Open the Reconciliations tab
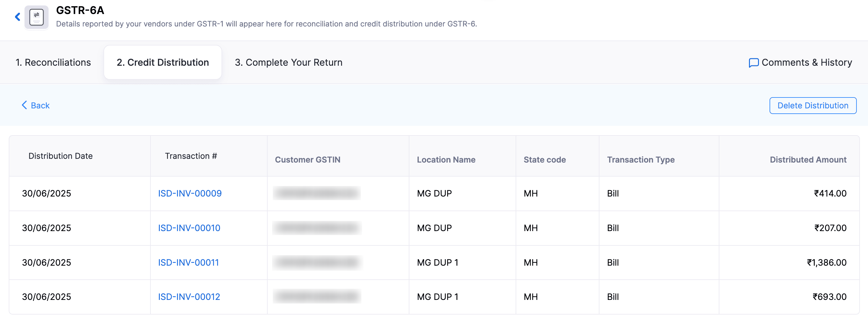The height and width of the screenshot is (327, 868). [x=53, y=63]
